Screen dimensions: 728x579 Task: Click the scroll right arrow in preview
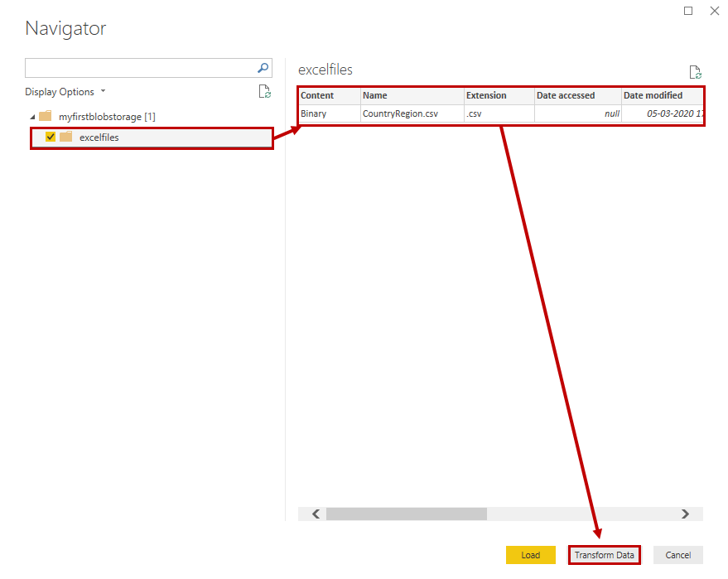(x=685, y=514)
